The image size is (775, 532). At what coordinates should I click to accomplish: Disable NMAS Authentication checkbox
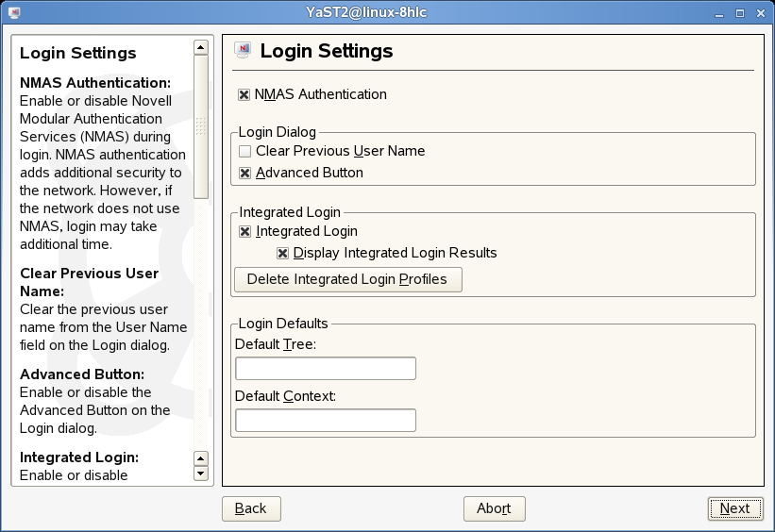pos(244,95)
